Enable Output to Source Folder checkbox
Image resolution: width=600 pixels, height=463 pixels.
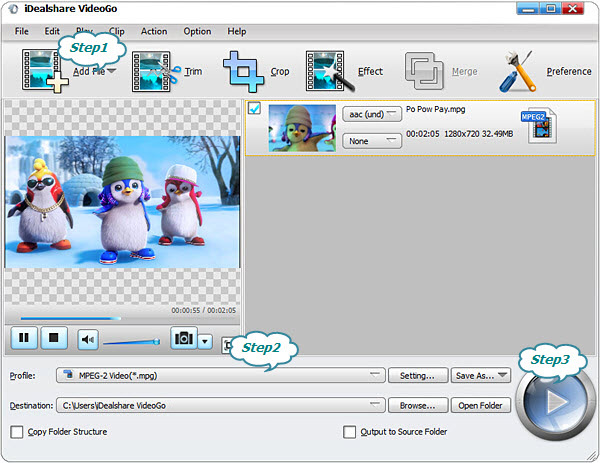click(x=349, y=432)
